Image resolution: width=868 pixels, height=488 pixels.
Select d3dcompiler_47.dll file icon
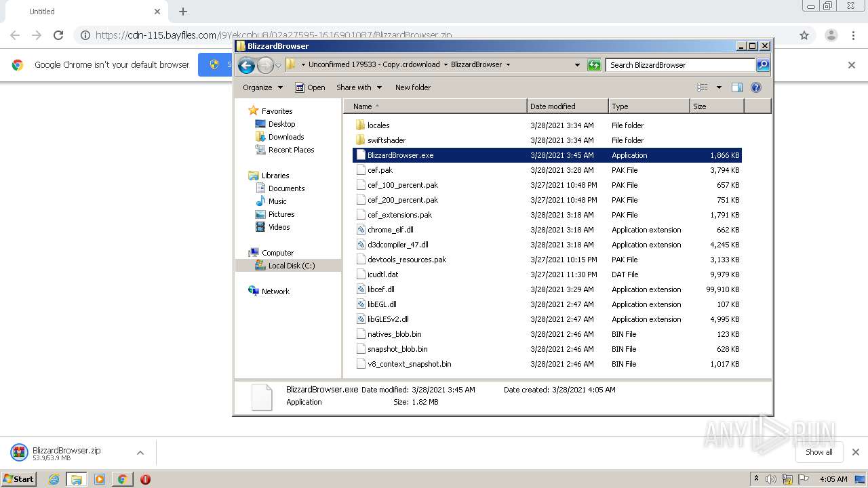pyautogui.click(x=361, y=245)
